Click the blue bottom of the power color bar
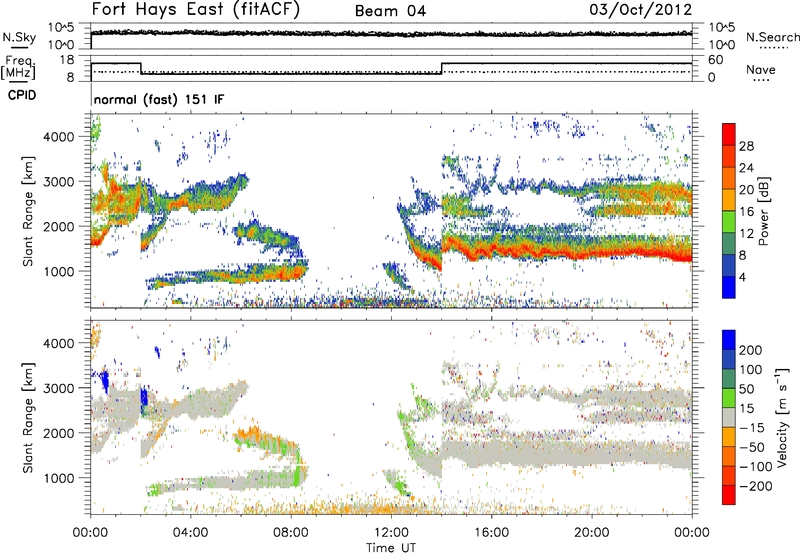The width and height of the screenshot is (800, 554). (729, 287)
